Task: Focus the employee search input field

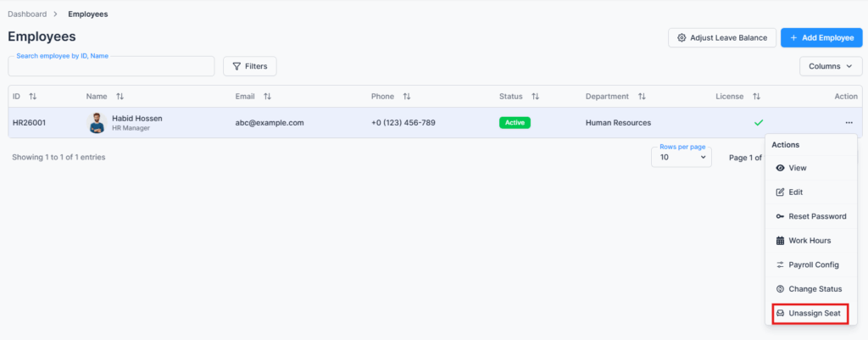Action: 111,67
